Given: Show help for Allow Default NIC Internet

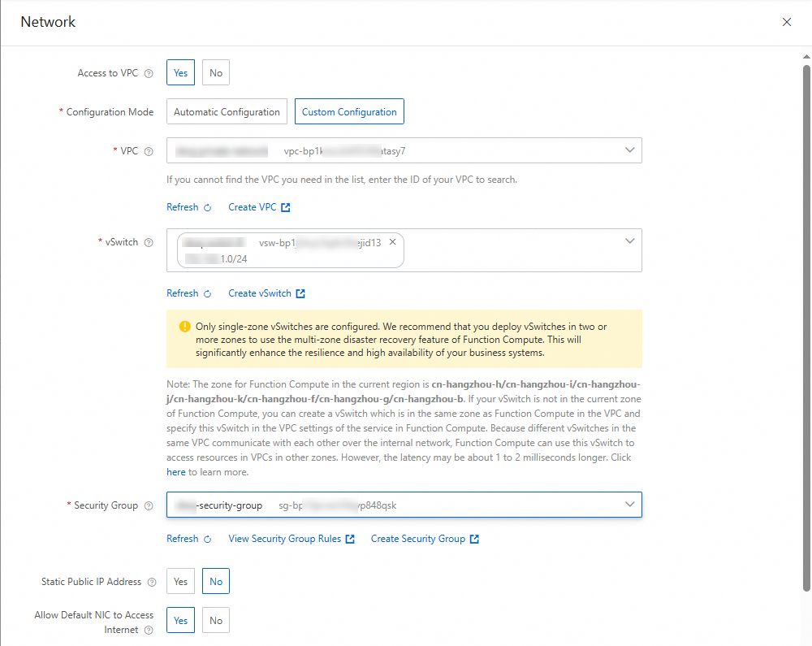Looking at the screenshot, I should (x=149, y=630).
